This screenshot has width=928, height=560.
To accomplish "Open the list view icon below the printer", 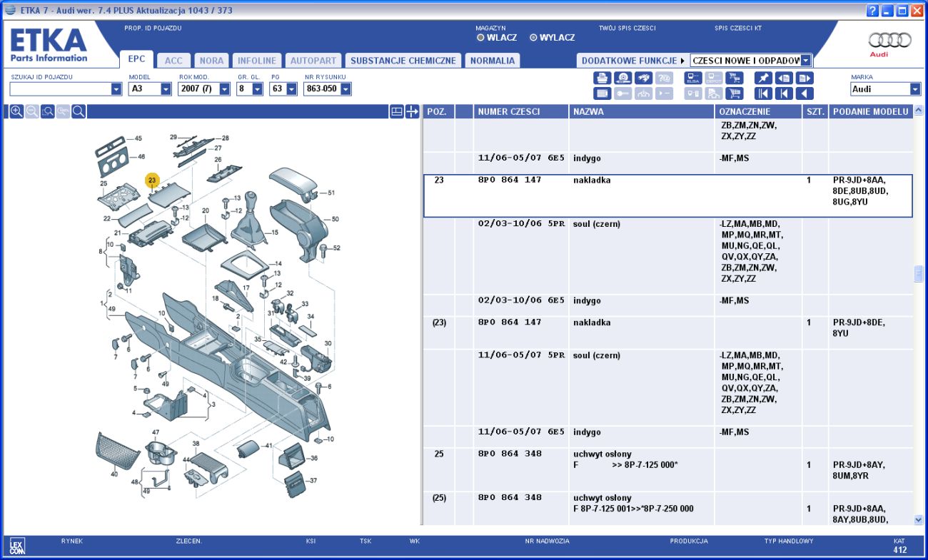I will pyautogui.click(x=602, y=93).
